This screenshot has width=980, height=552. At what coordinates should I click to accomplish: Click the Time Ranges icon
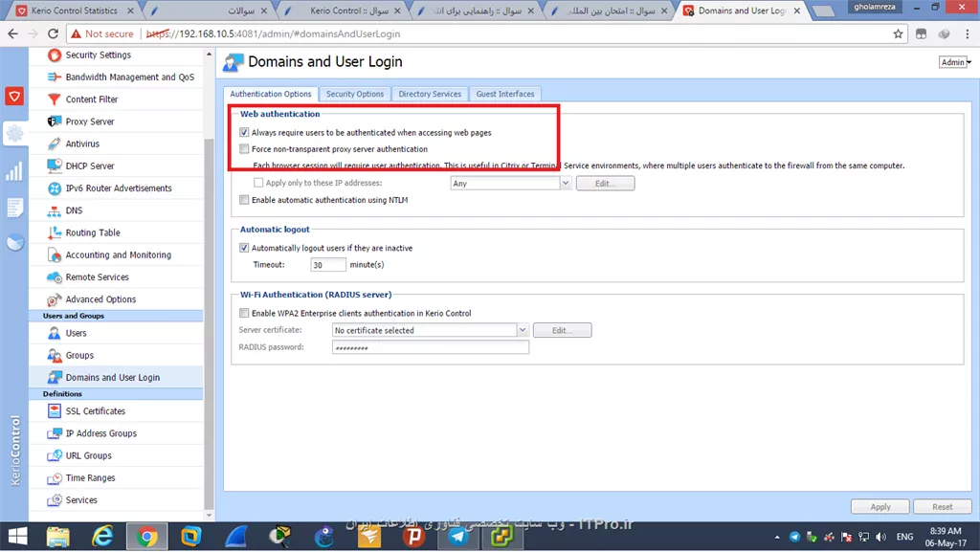tap(55, 478)
